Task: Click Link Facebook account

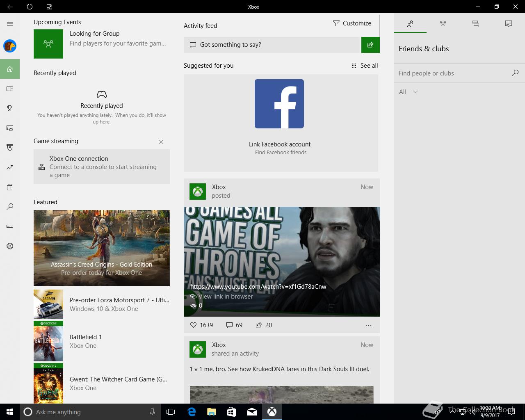Action: coord(280,144)
